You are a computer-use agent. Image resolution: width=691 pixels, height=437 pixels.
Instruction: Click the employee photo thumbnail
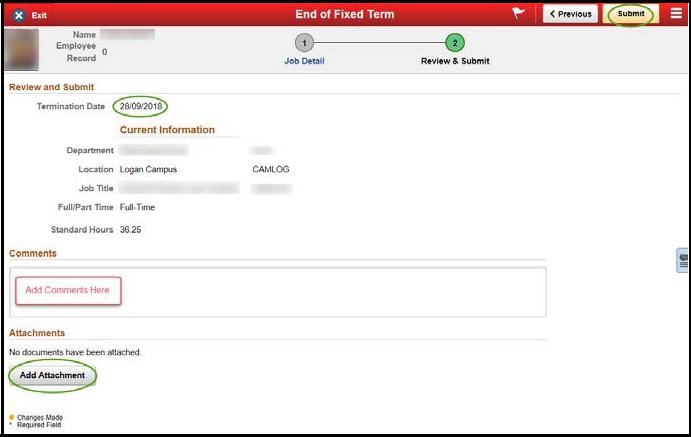(x=22, y=47)
